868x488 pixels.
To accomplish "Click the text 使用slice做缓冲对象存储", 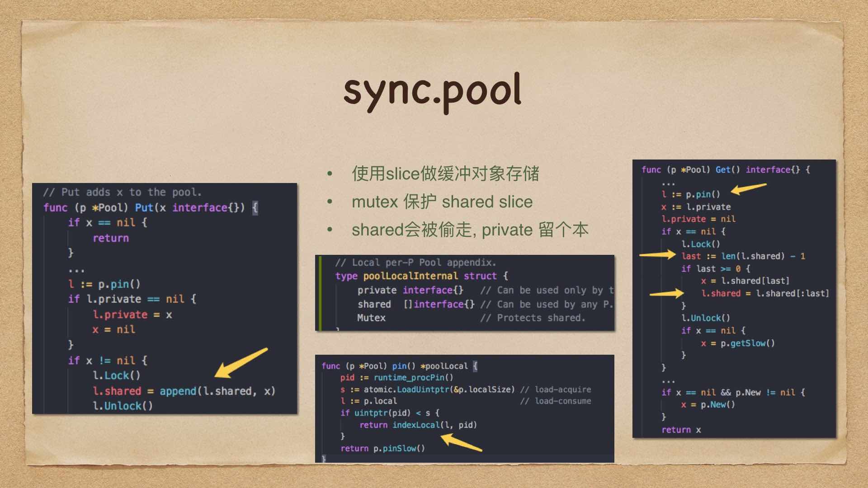I will tap(445, 174).
